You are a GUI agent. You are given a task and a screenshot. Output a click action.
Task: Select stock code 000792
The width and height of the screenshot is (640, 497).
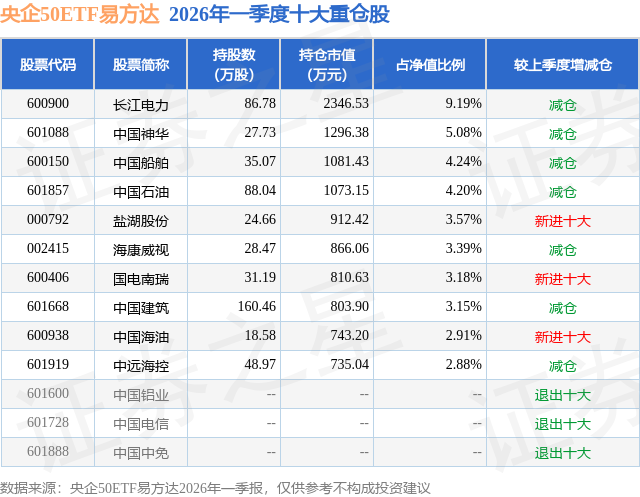[x=48, y=220]
